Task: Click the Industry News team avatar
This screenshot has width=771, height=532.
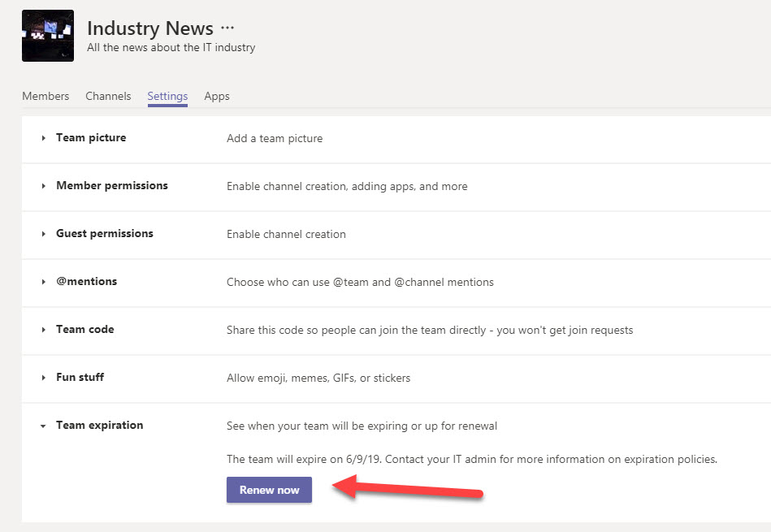Action: 48,36
